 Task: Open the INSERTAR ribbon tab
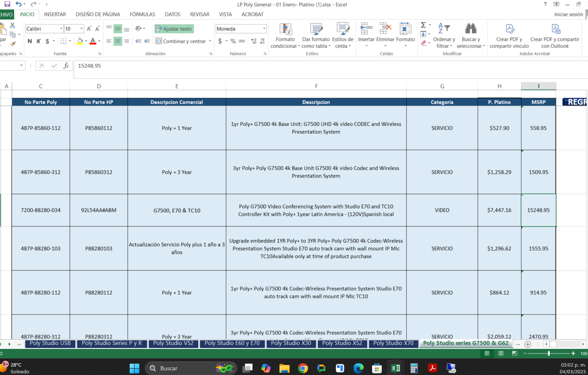click(55, 14)
